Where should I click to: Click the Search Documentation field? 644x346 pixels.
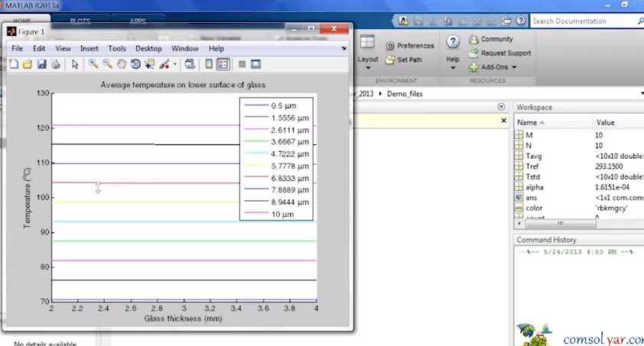(x=581, y=21)
